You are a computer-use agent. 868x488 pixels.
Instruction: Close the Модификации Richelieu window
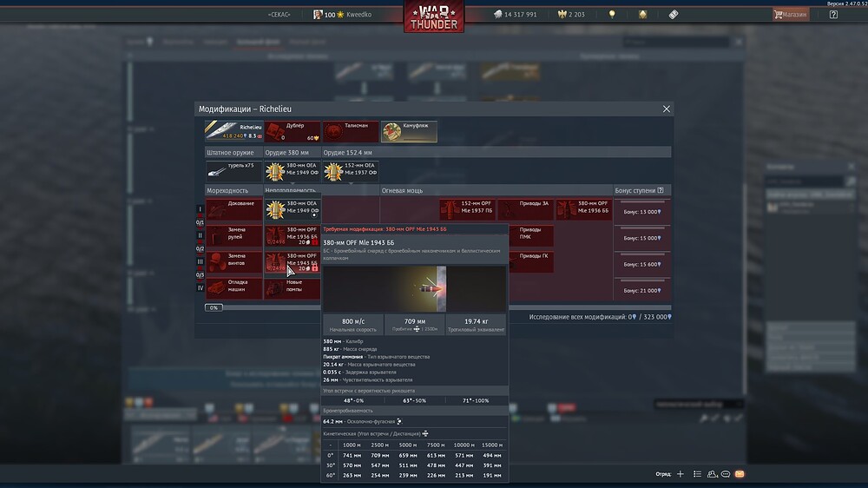pos(667,109)
